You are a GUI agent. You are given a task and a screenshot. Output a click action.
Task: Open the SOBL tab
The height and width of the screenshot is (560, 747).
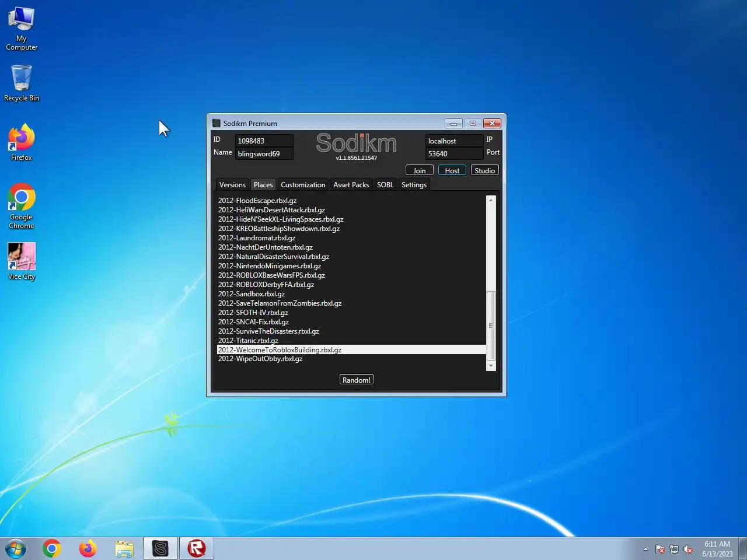coord(385,185)
